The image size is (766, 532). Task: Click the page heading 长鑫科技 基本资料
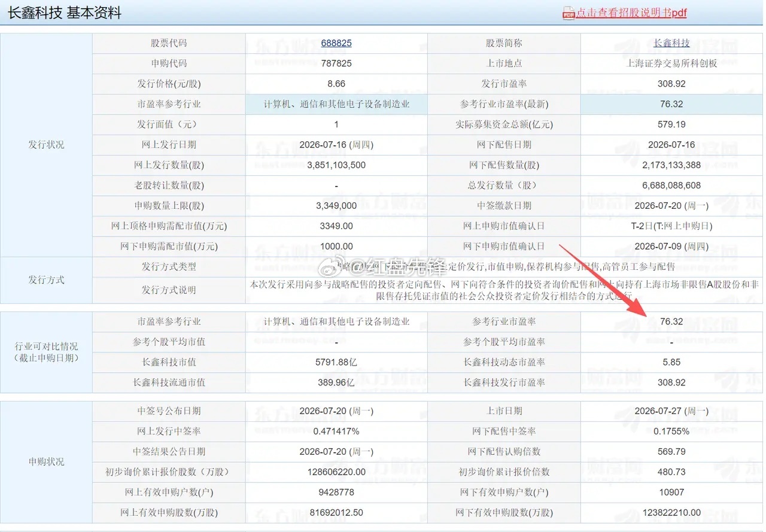[x=65, y=13]
